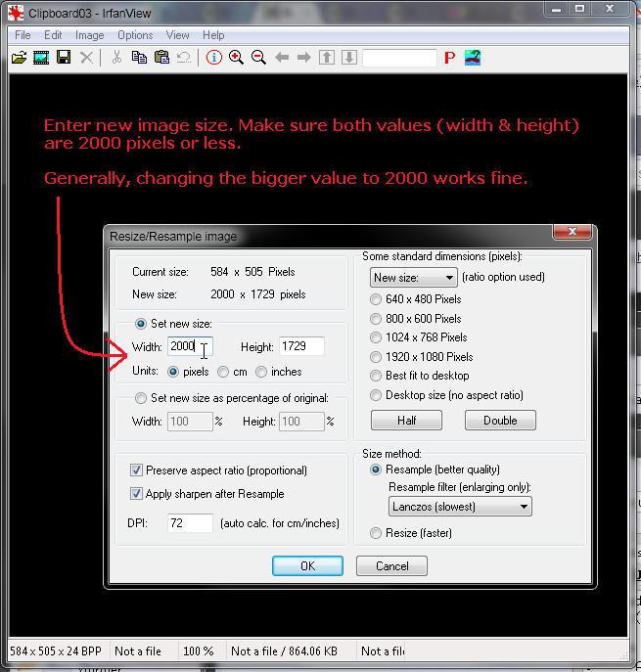Click the Half button
The image size is (641, 672).
pos(406,421)
